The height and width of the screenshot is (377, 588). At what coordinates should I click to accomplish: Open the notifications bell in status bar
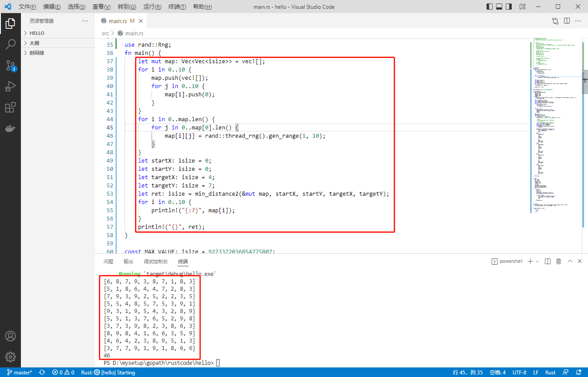(578, 373)
